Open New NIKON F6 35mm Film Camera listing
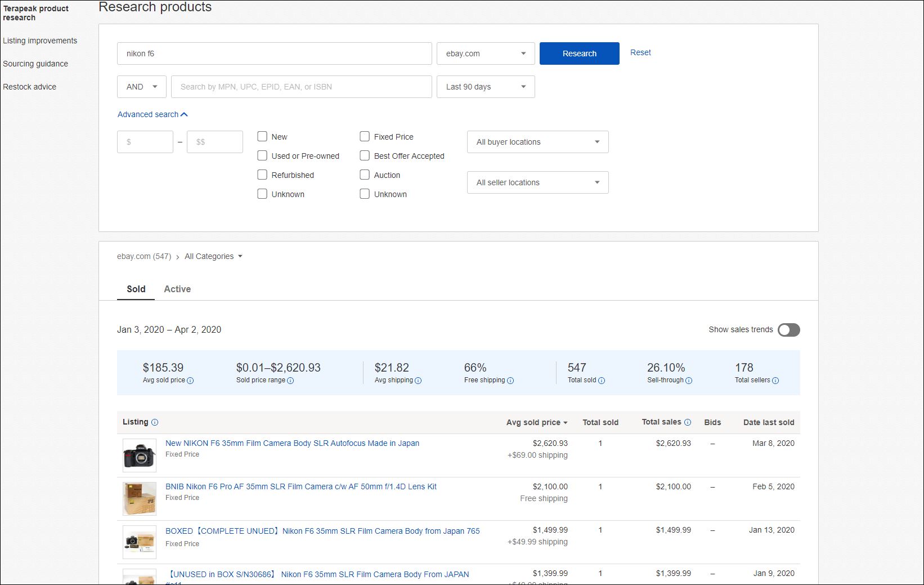The image size is (924, 585). click(292, 443)
